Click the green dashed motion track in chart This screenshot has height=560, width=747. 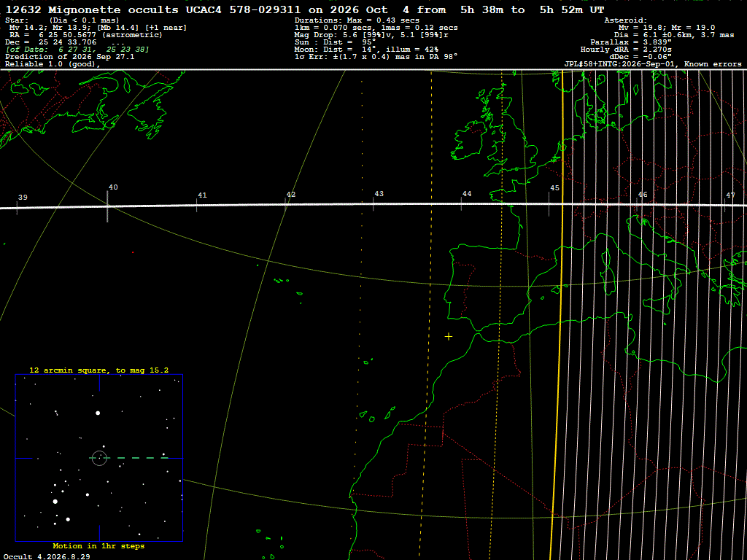point(129,458)
